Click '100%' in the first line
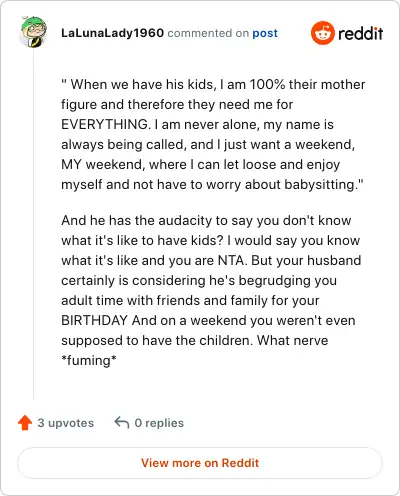 (x=267, y=84)
